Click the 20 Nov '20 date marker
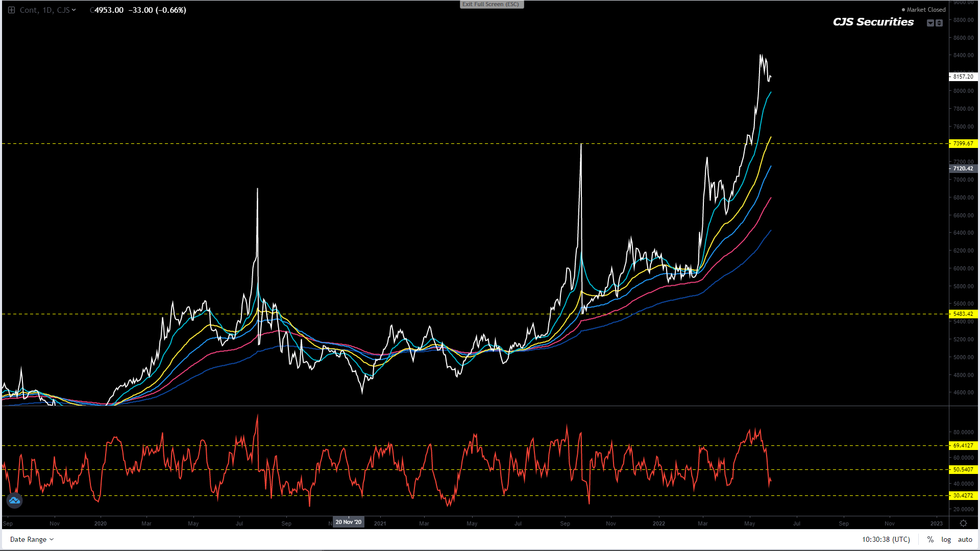Viewport: 980px width, 551px height. pyautogui.click(x=348, y=522)
